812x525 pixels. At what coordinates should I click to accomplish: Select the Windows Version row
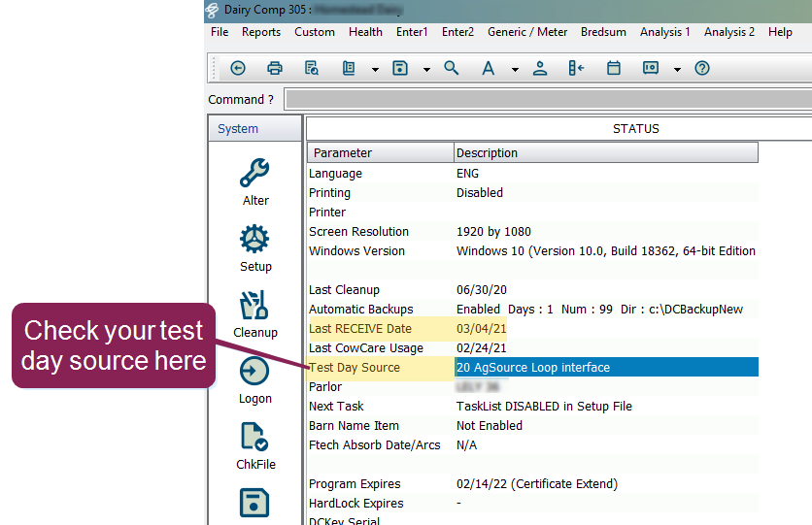coord(533,251)
